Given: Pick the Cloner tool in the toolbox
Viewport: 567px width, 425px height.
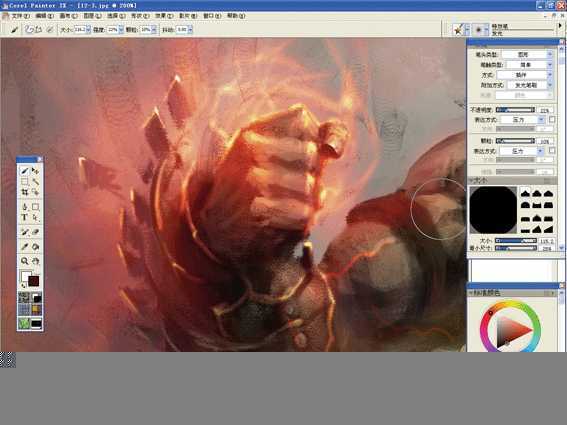Looking at the screenshot, I should tap(25, 232).
